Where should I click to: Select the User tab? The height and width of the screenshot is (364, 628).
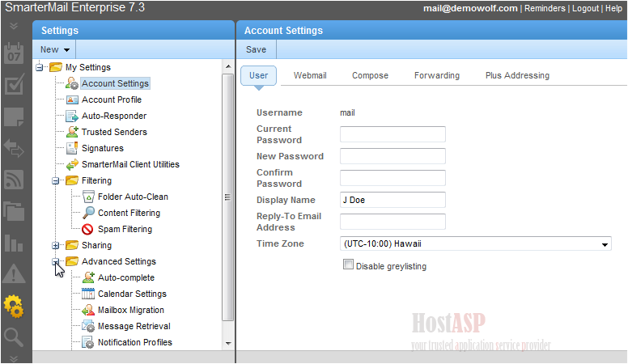tap(258, 75)
